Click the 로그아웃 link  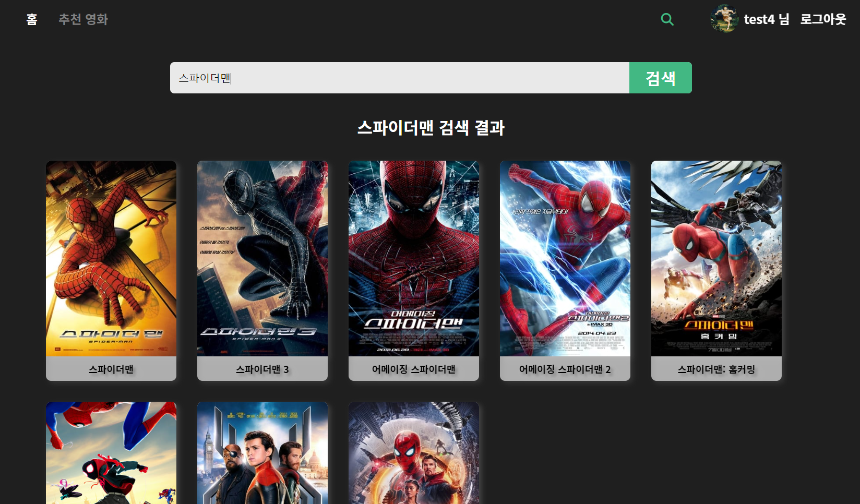(x=823, y=19)
